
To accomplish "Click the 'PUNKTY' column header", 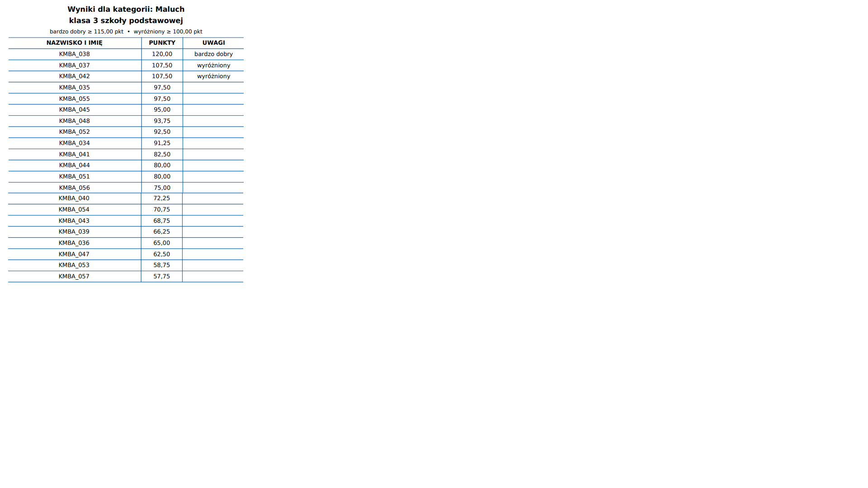I will (162, 43).
